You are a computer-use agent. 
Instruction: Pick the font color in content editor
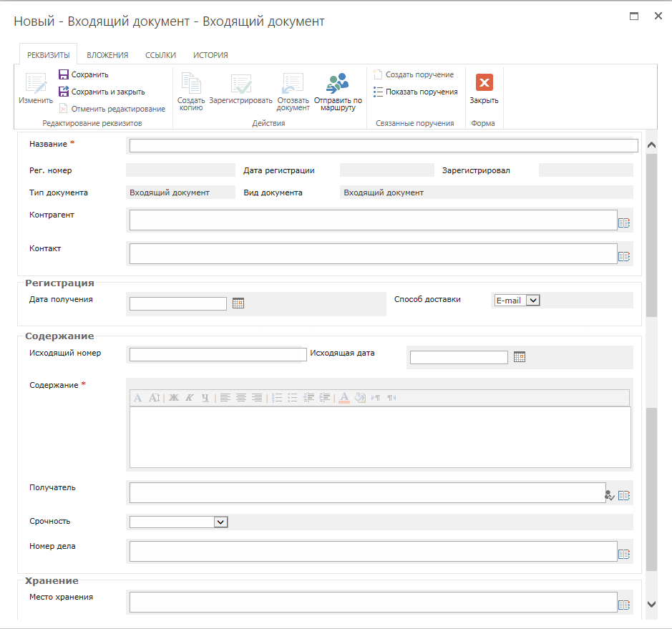tap(344, 398)
